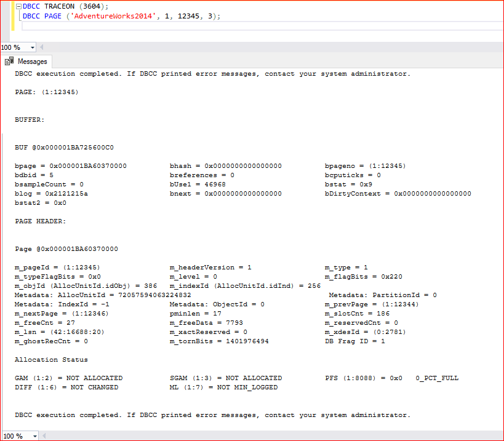Click the Messages pane scroll left arrow

click(42, 436)
